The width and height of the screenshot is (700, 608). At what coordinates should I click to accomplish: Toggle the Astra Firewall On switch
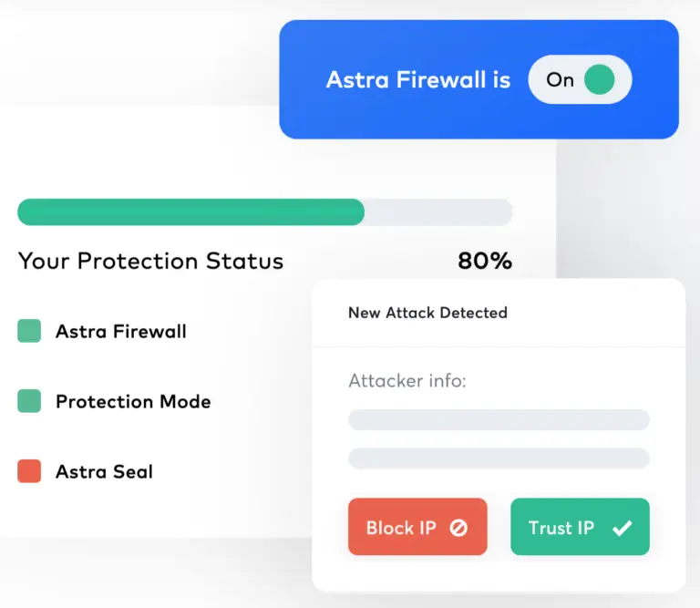click(580, 80)
